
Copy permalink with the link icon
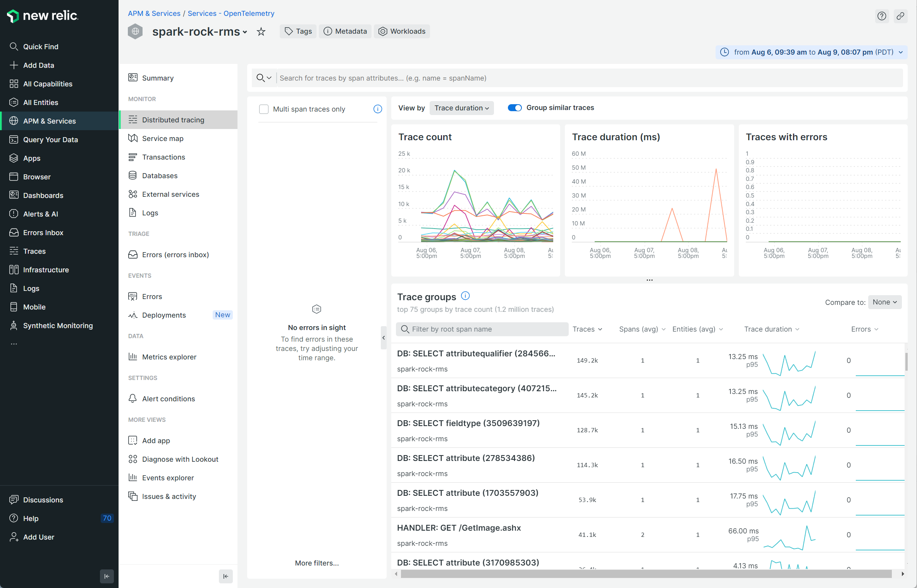(x=900, y=16)
